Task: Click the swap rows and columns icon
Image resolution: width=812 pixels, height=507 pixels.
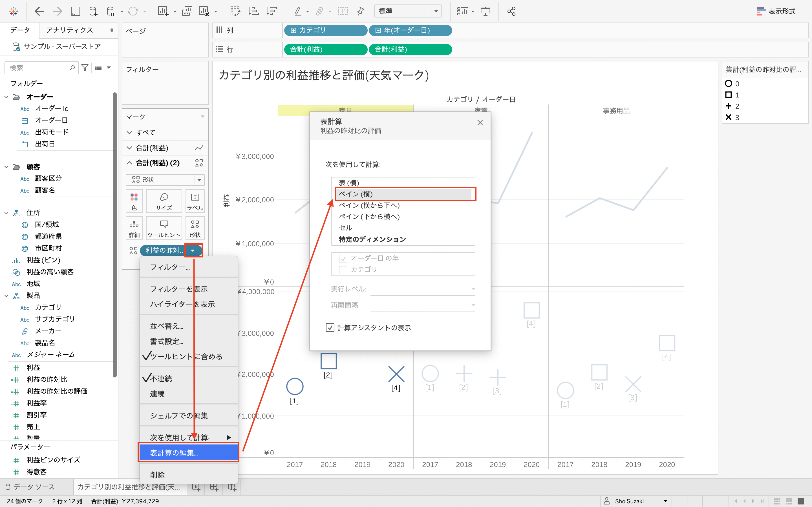Action: [235, 11]
